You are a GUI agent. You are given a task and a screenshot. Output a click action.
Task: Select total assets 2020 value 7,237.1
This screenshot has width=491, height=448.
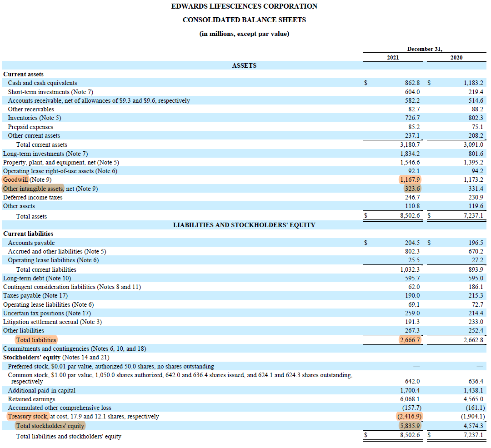pyautogui.click(x=473, y=215)
